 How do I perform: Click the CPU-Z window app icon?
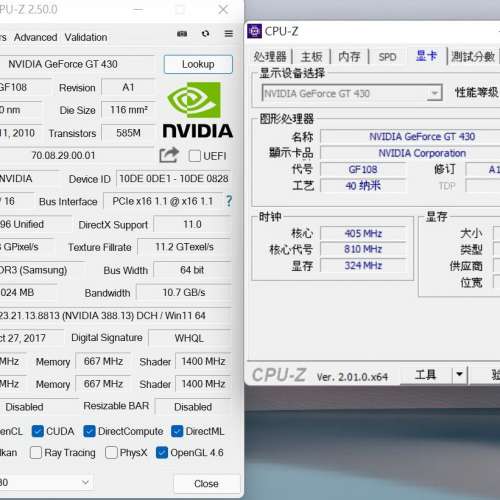[255, 31]
